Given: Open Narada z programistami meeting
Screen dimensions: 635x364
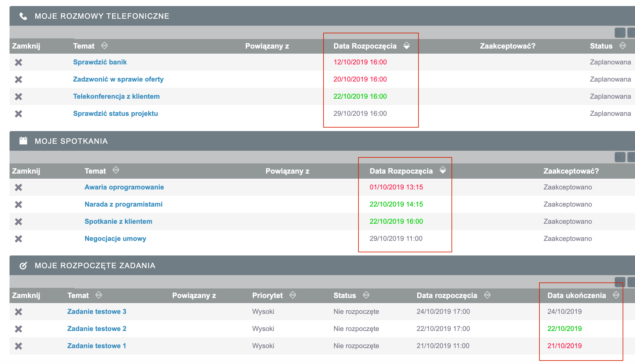Looking at the screenshot, I should pyautogui.click(x=124, y=204).
